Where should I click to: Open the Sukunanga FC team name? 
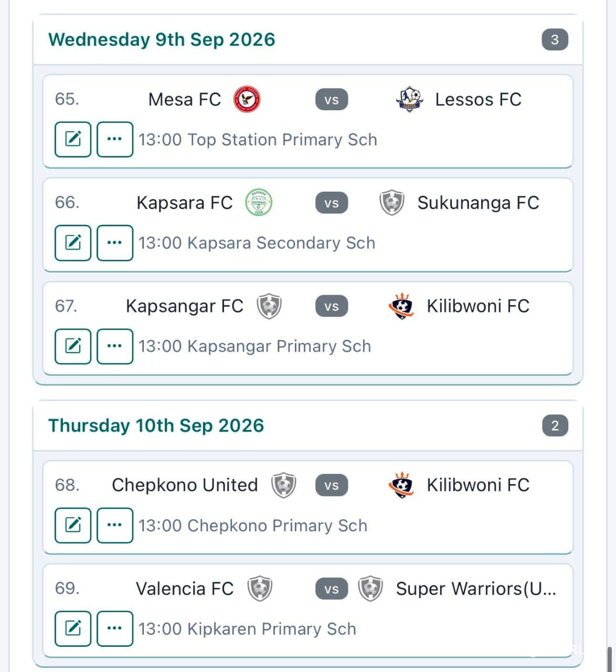[x=478, y=203]
